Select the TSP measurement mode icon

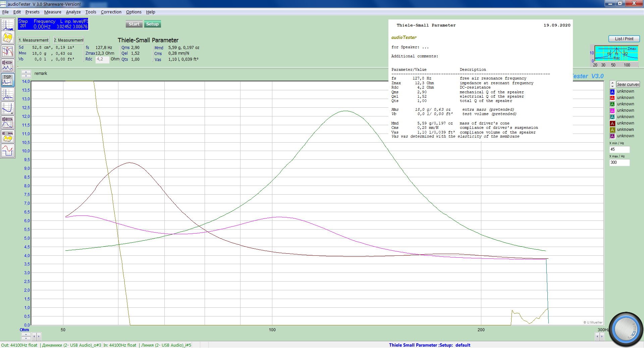[x=7, y=80]
